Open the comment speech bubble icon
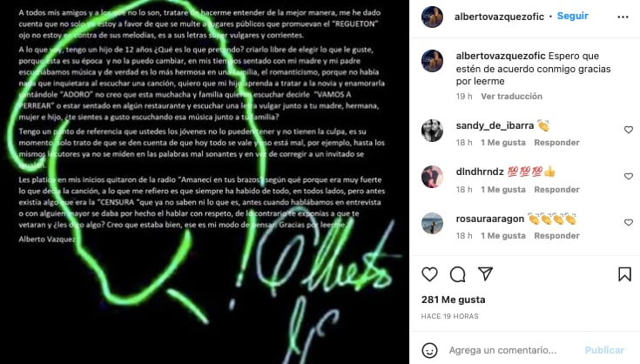The image size is (640, 364). [x=457, y=274]
